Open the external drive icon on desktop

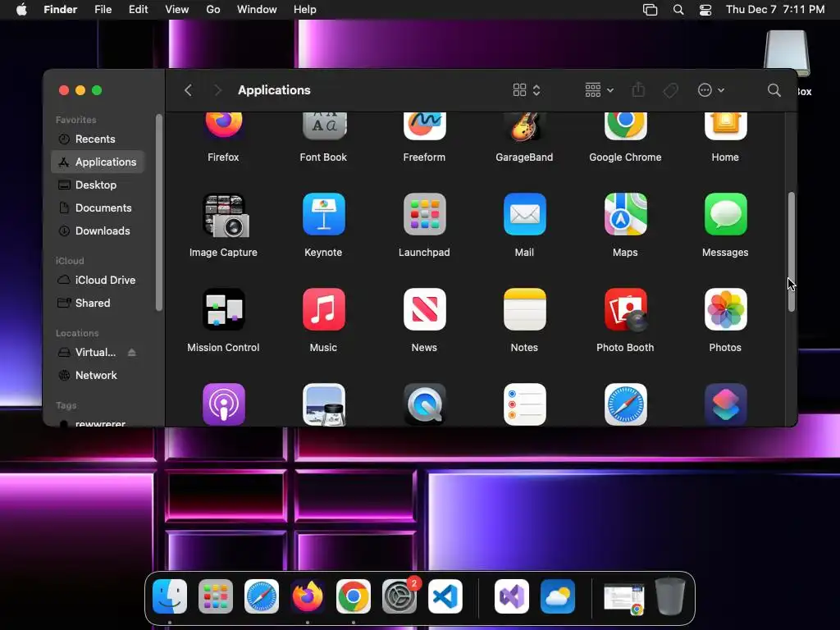(787, 53)
